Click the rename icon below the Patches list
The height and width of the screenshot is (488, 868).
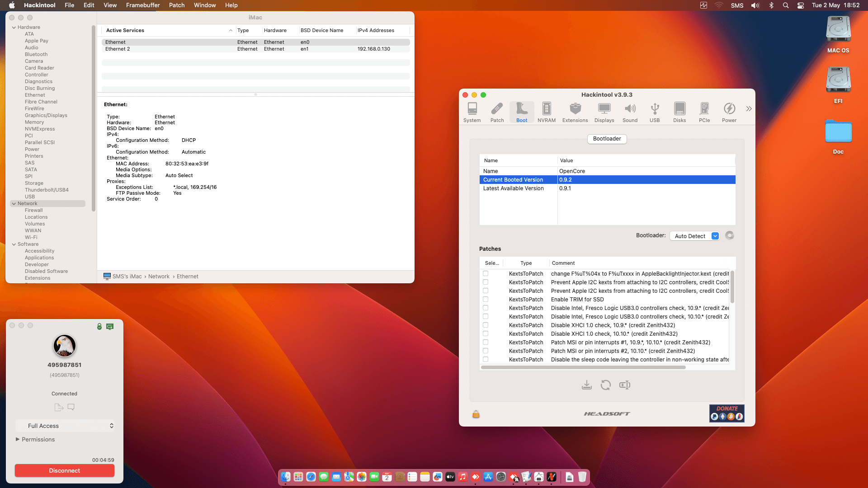click(x=625, y=385)
